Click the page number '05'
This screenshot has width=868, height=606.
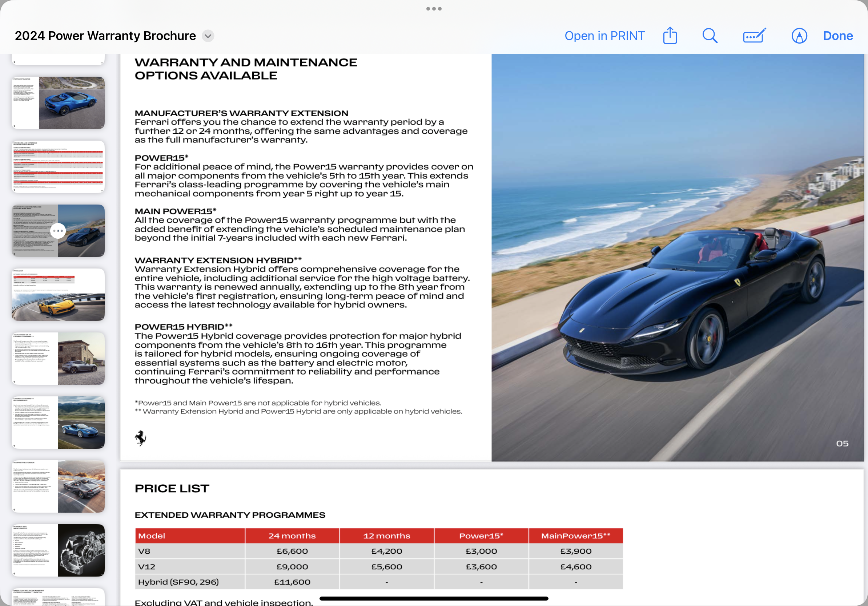(x=842, y=444)
